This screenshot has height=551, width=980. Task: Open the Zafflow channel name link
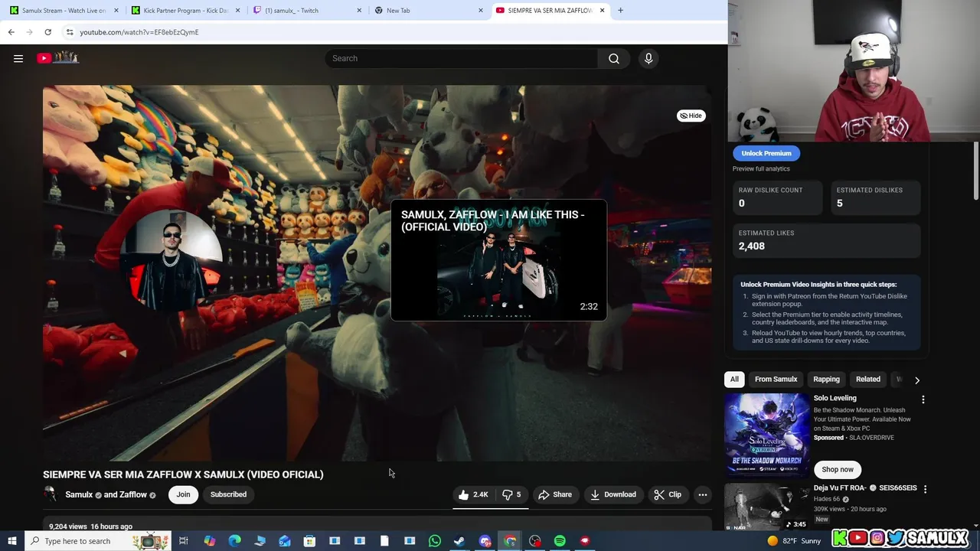(x=133, y=494)
